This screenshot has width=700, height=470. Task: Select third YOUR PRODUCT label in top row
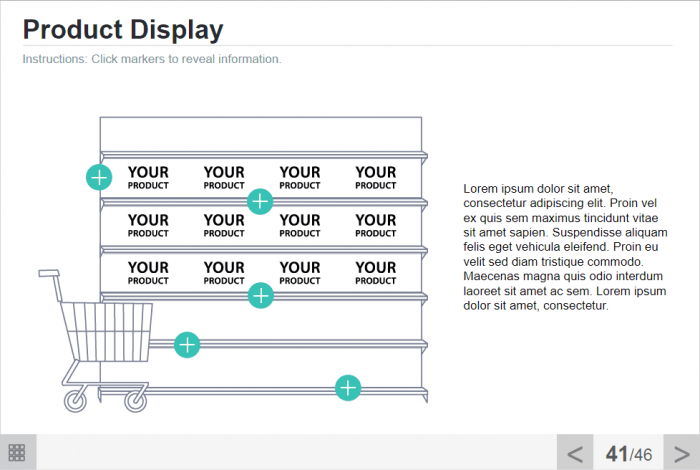(300, 178)
